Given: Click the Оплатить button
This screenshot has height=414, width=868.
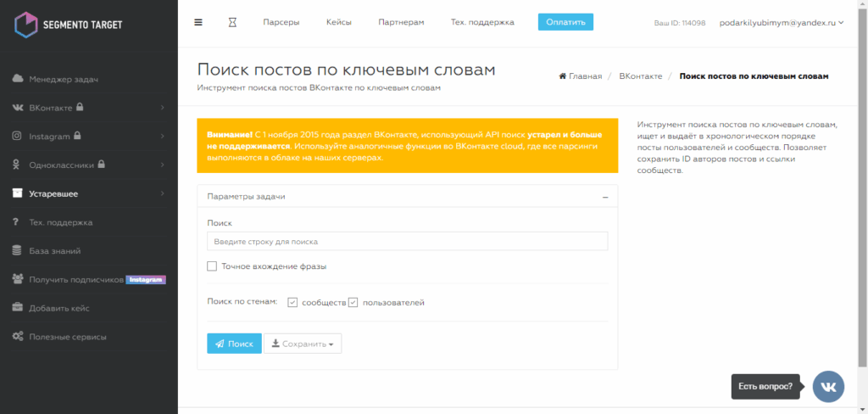Looking at the screenshot, I should point(565,22).
